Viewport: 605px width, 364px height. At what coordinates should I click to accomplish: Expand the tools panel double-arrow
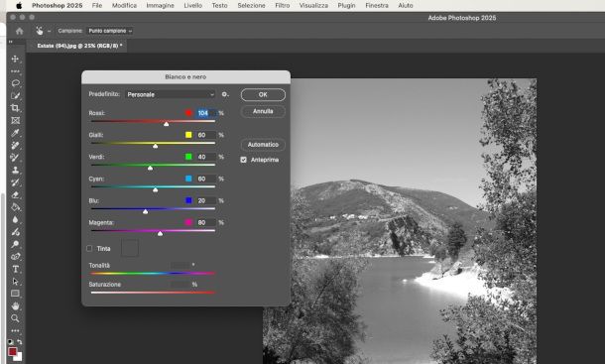11,42
